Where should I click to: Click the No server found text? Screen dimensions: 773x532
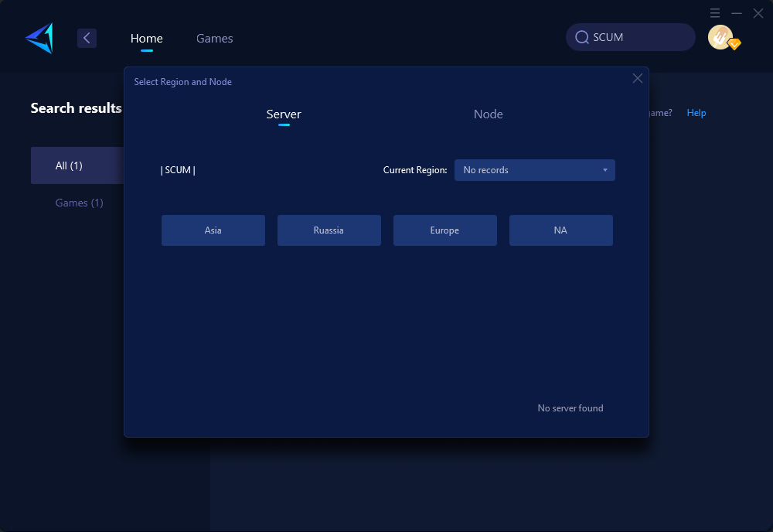(570, 408)
